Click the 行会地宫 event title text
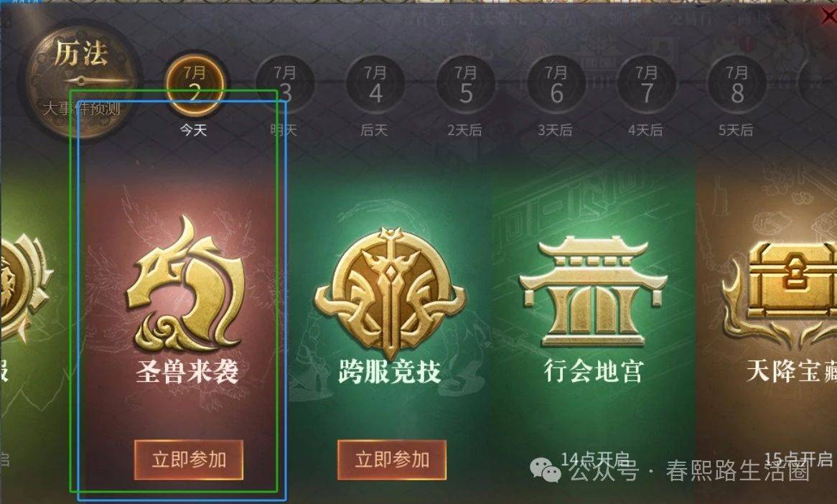The image size is (837, 504). [593, 370]
